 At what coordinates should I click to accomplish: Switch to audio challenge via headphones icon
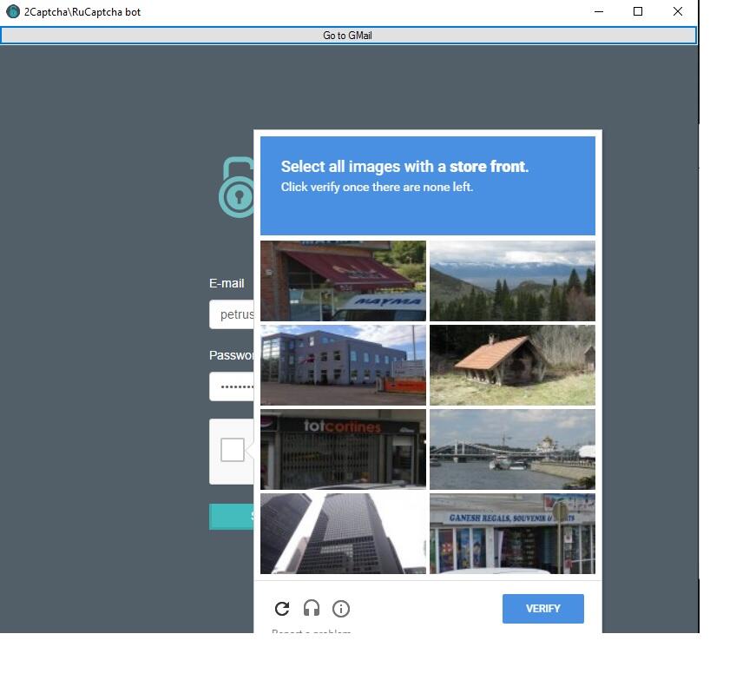click(x=312, y=608)
